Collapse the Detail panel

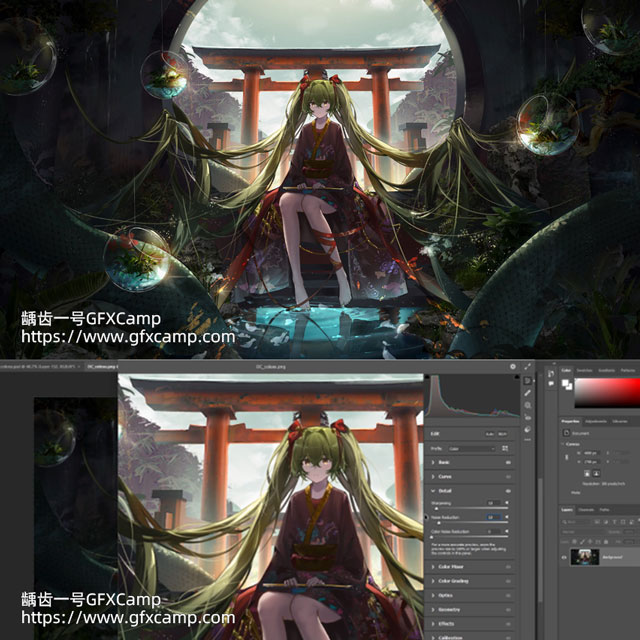coord(433,491)
